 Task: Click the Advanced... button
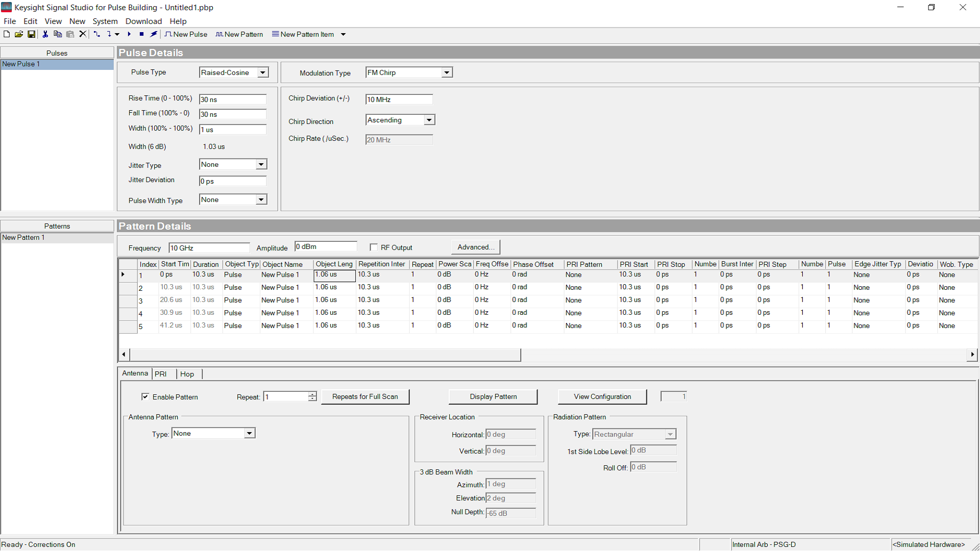pyautogui.click(x=475, y=247)
